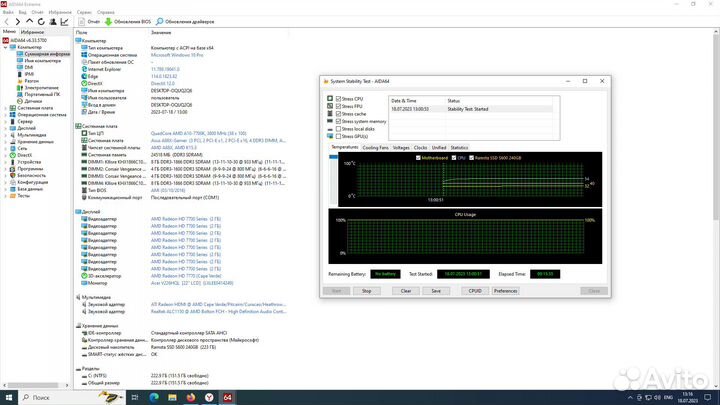Click the blue slider left of temperature graph
The image size is (720, 405).
(x=333, y=157)
